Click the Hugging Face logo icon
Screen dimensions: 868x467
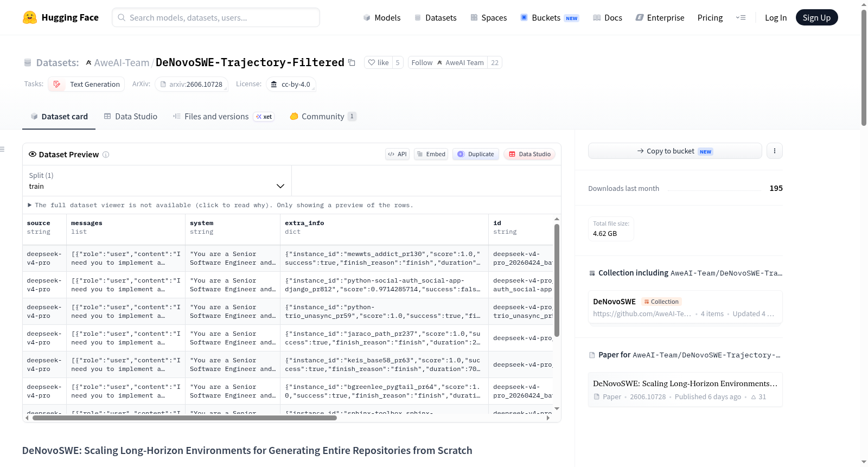click(30, 17)
